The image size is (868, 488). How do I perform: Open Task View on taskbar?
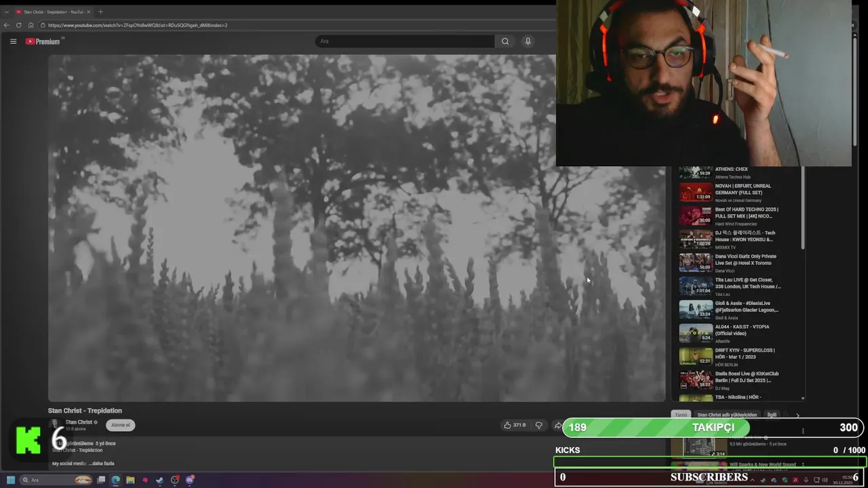pos(101,480)
